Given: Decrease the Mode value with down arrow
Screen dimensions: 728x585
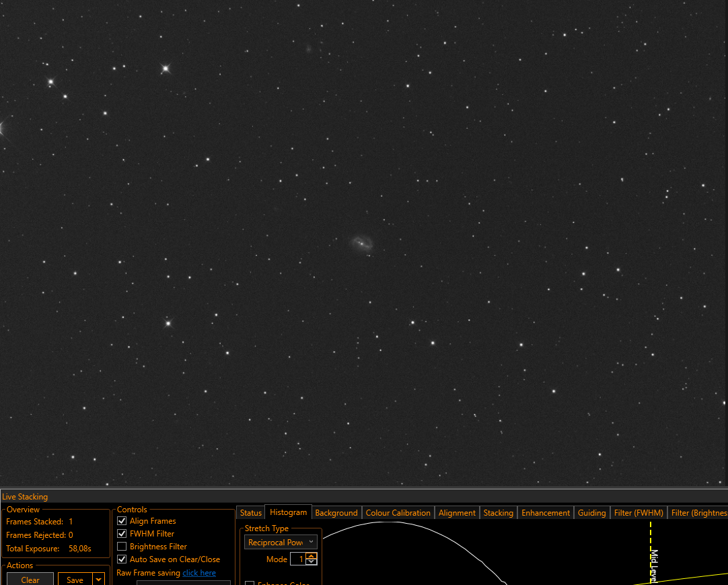Looking at the screenshot, I should click(312, 561).
